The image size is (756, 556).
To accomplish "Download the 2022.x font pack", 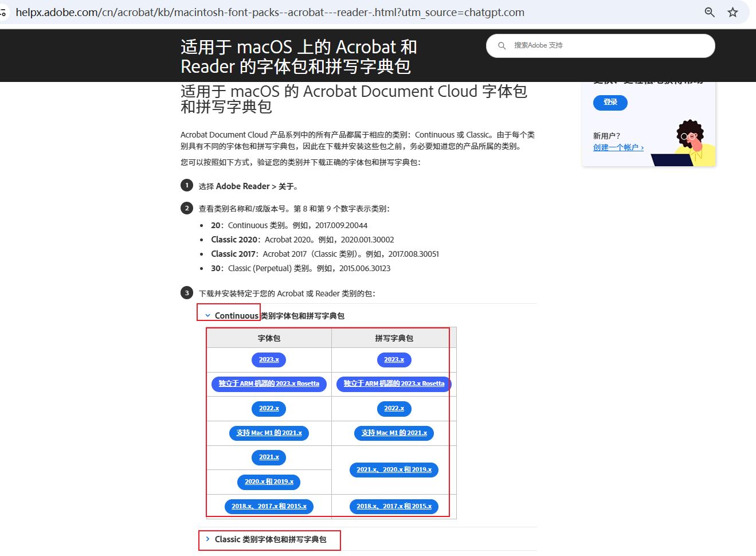I will (269, 409).
